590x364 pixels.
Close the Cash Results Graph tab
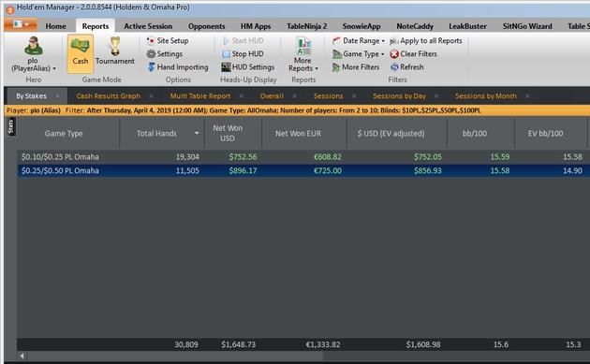(151, 96)
